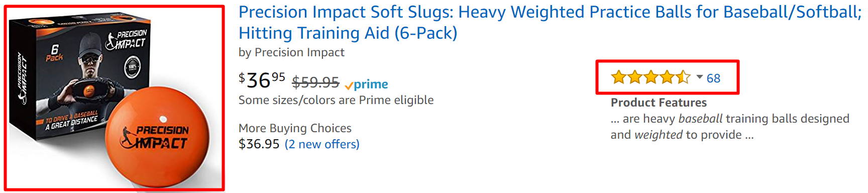Click 'Some sizes/colors are Prime eligible' text

[x=336, y=100]
